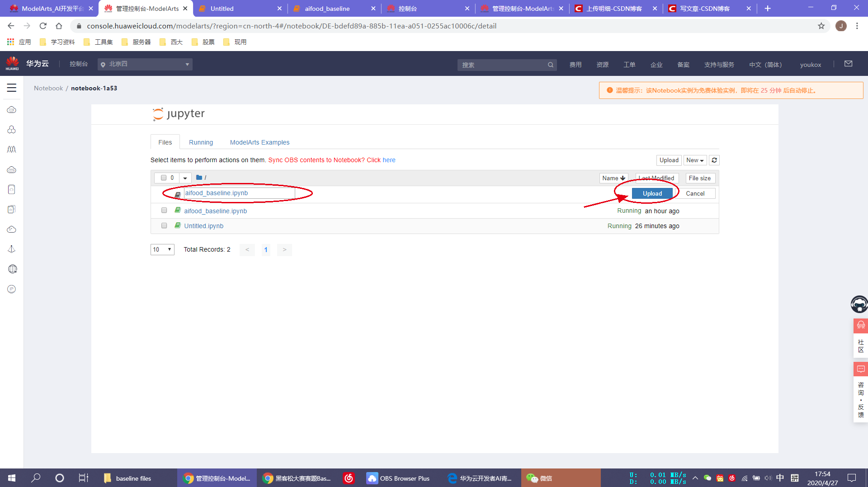Viewport: 868px width, 487px height.
Task: Open the 控制台 console menu item
Action: (78, 64)
